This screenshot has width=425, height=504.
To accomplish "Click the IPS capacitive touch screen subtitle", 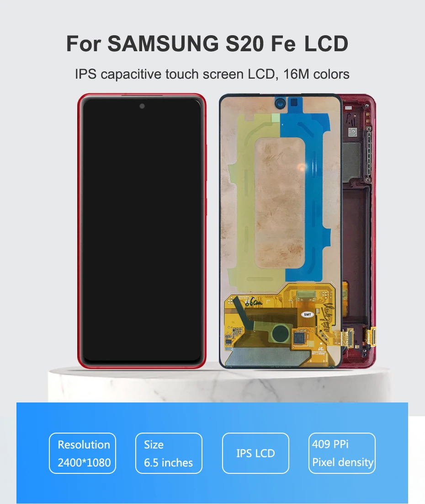I will 212,74.
